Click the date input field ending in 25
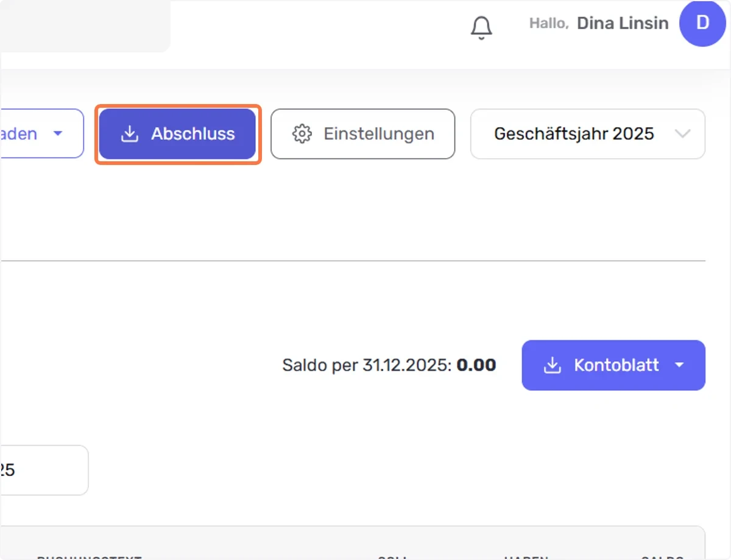This screenshot has width=731, height=560. (x=44, y=470)
